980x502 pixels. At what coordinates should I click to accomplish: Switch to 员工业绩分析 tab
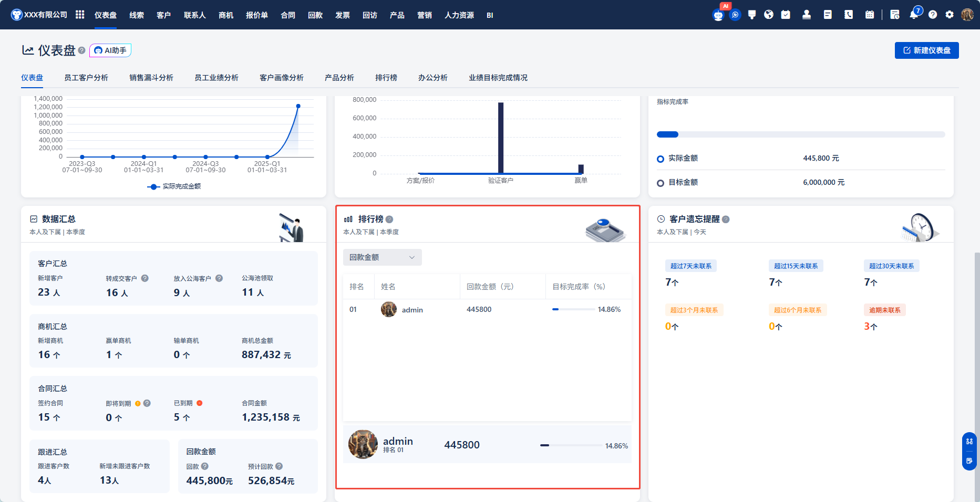click(x=216, y=78)
